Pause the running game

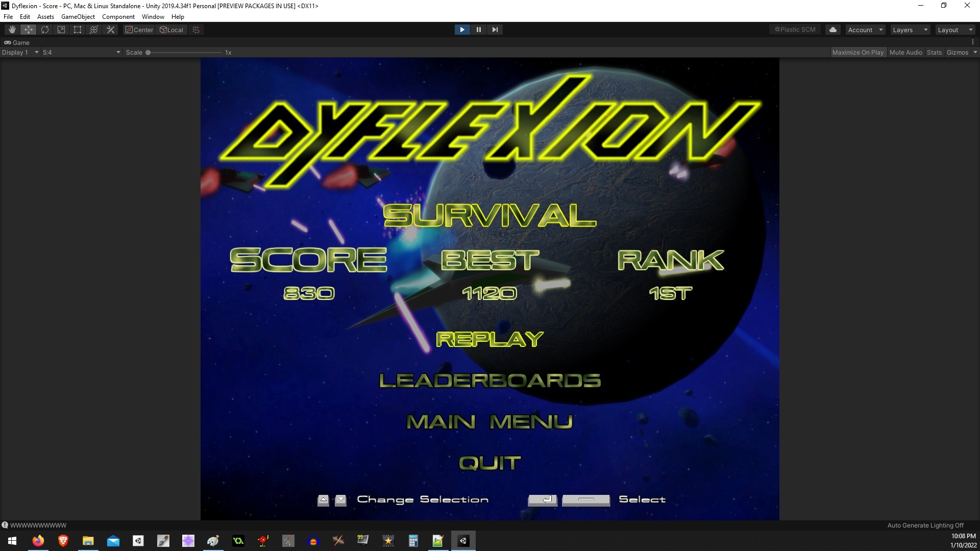pyautogui.click(x=478, y=30)
